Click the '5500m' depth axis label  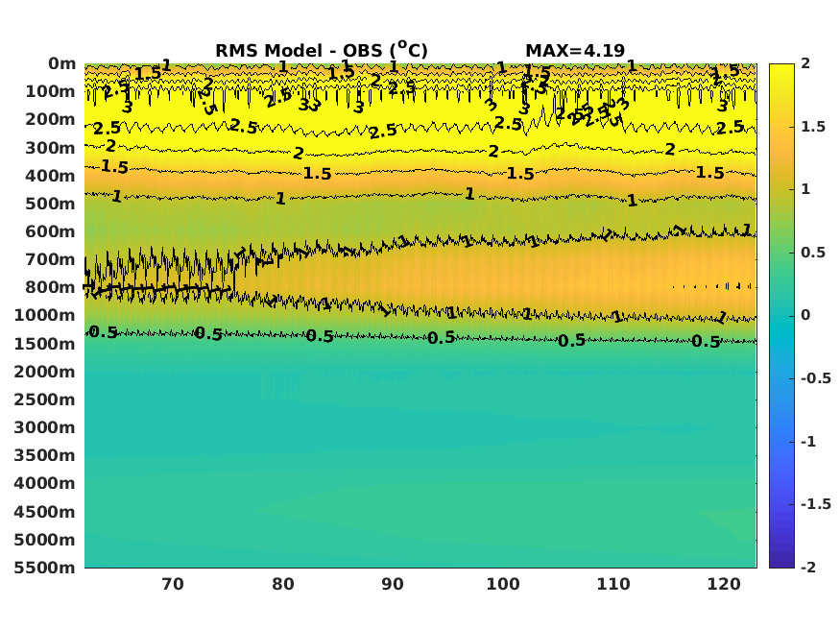tap(45, 568)
